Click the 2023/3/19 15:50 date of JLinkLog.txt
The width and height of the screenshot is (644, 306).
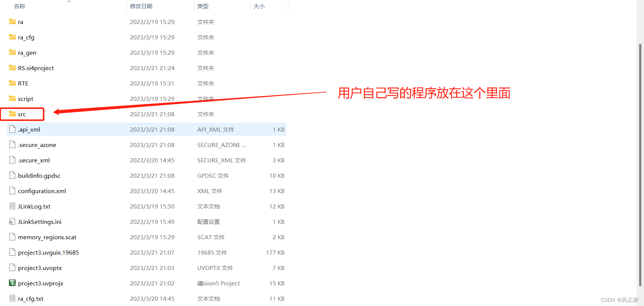pos(152,207)
